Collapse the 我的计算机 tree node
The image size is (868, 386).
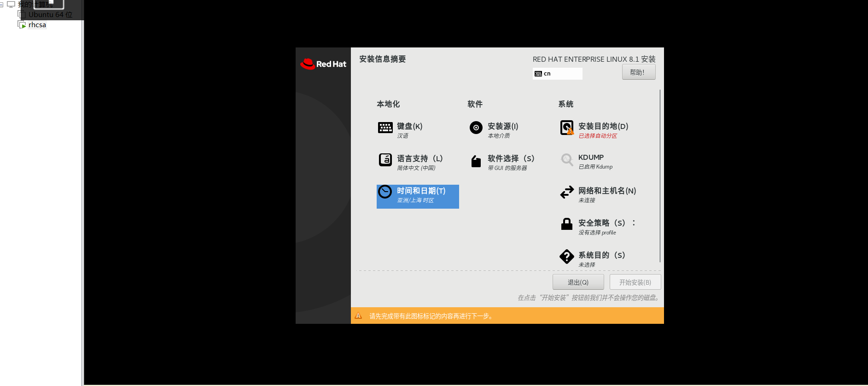(x=1, y=5)
